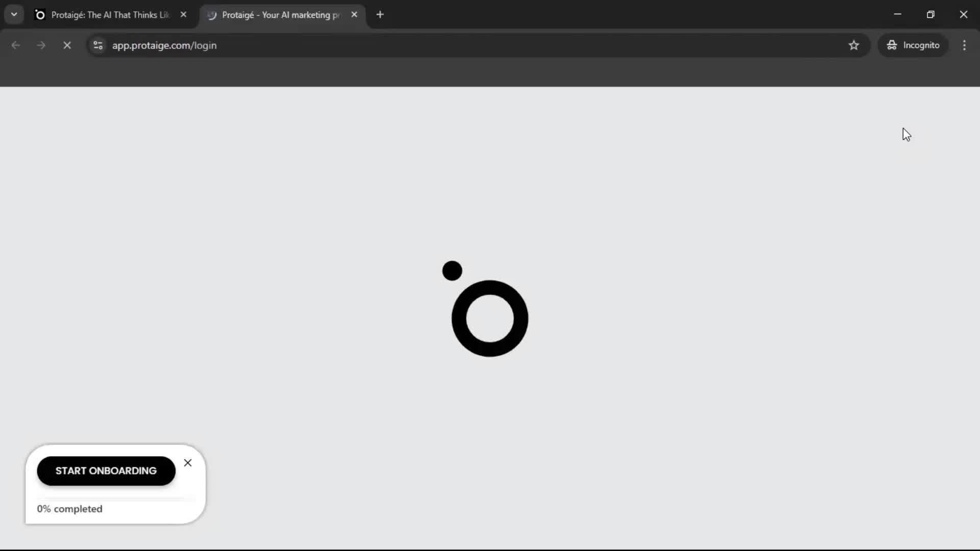
Task: Close the 'Protaigé: The AI That Thinks' tab
Action: click(x=184, y=14)
